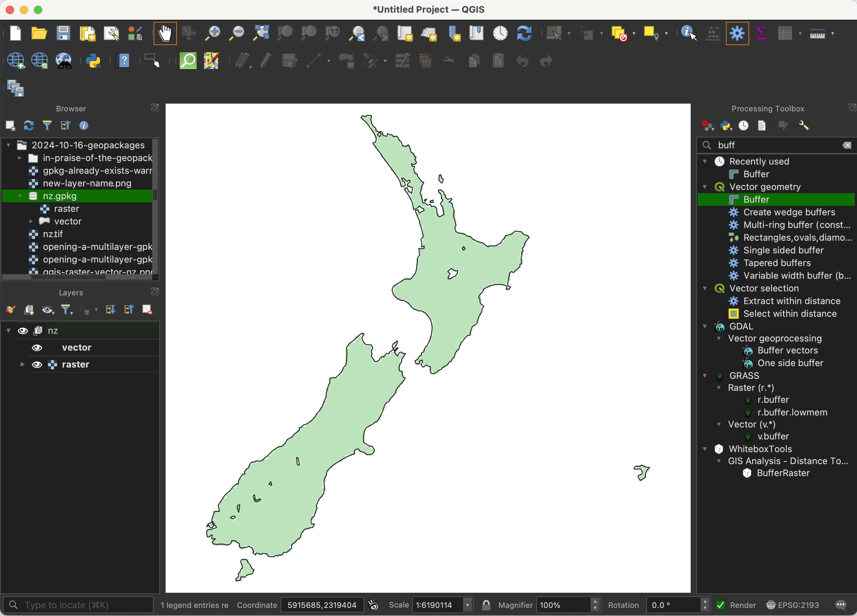Click the Type to locate search field
Viewport: 857px width, 616px height.
(79, 605)
